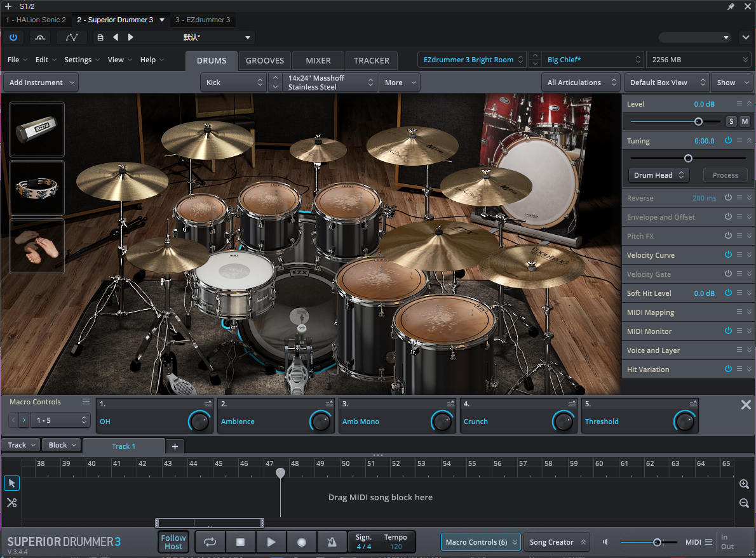756x558 pixels.
Task: Open the MIDI hamburger menu at bottom
Action: 708,542
